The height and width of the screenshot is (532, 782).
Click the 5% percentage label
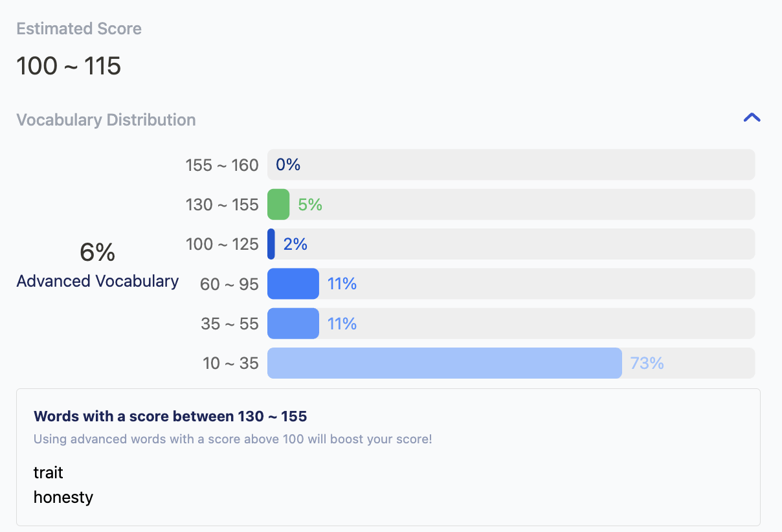(x=310, y=205)
